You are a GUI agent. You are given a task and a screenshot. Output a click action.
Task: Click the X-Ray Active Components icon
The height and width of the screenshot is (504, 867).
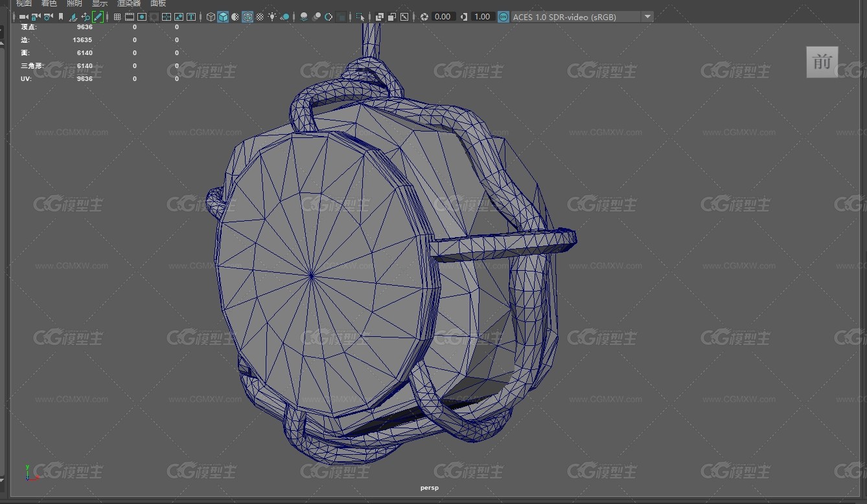click(392, 17)
